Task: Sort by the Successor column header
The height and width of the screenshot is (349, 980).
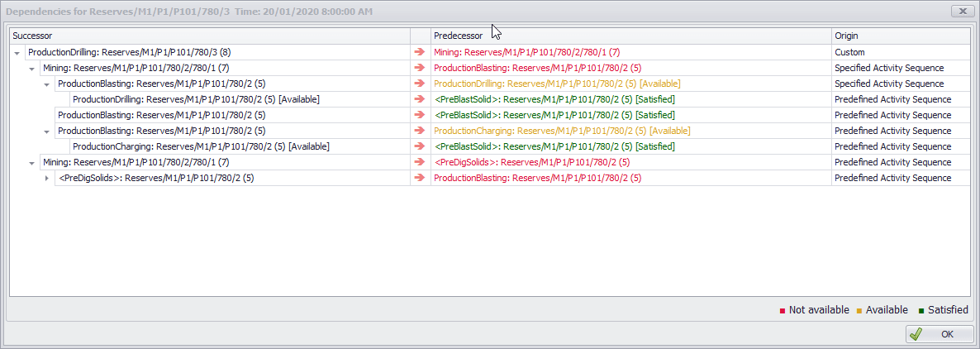Action: (207, 36)
